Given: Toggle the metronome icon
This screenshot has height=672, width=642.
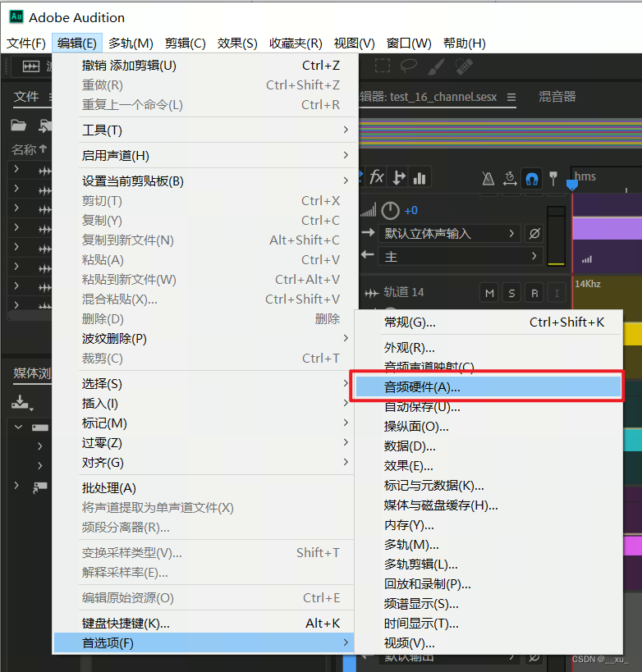Looking at the screenshot, I should tap(488, 178).
